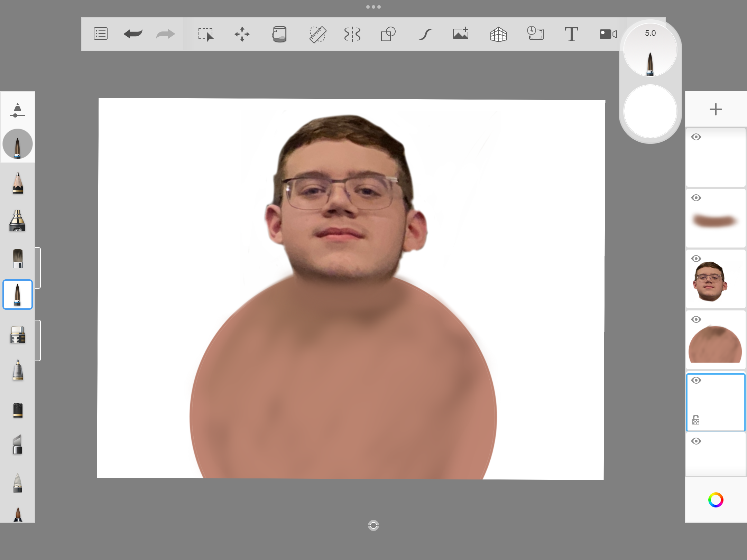This screenshot has width=747, height=560.
Task: Redo the undone action
Action: (x=166, y=34)
